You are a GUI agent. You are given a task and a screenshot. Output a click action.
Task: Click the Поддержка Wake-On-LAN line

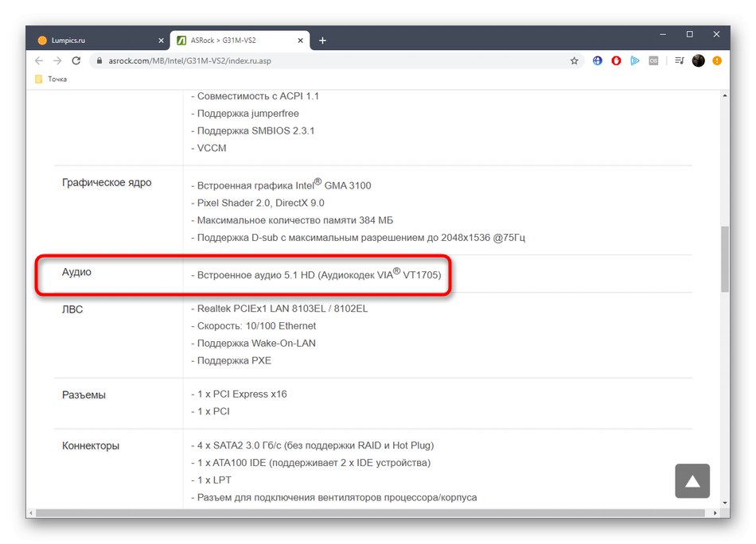pyautogui.click(x=254, y=343)
